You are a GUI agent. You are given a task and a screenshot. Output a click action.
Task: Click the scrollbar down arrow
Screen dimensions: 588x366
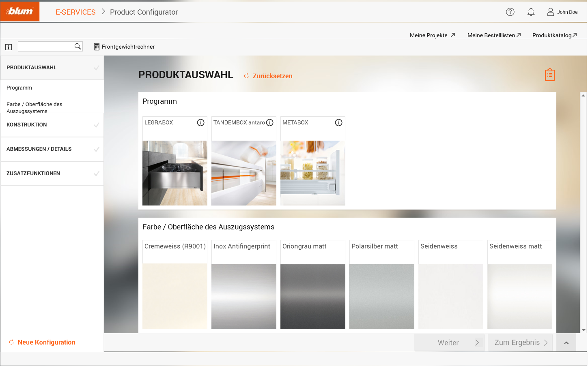coord(584,330)
